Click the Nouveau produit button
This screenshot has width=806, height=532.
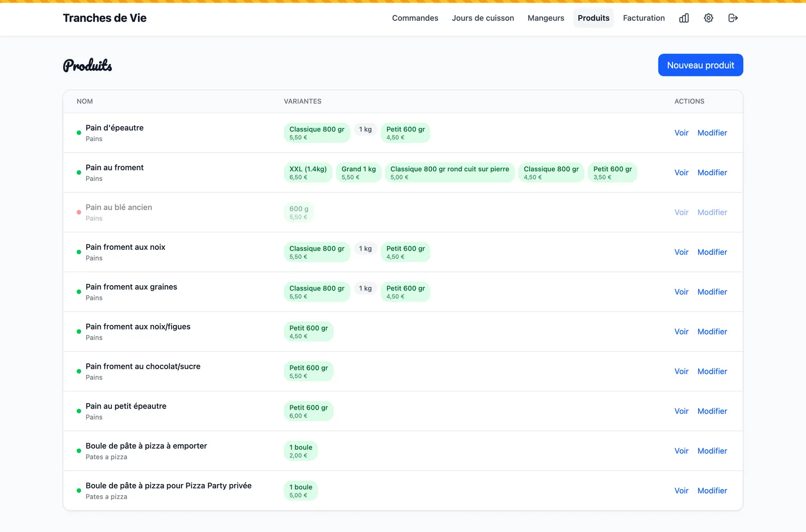[x=701, y=65]
